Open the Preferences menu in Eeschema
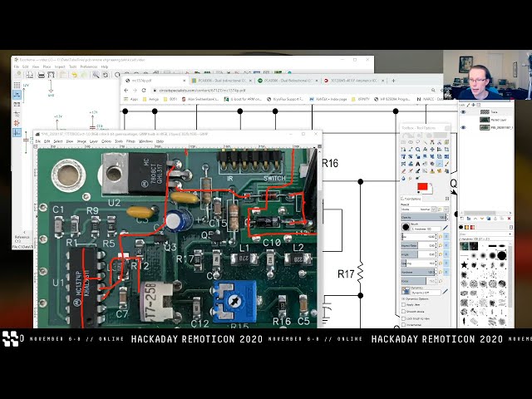 point(89,66)
